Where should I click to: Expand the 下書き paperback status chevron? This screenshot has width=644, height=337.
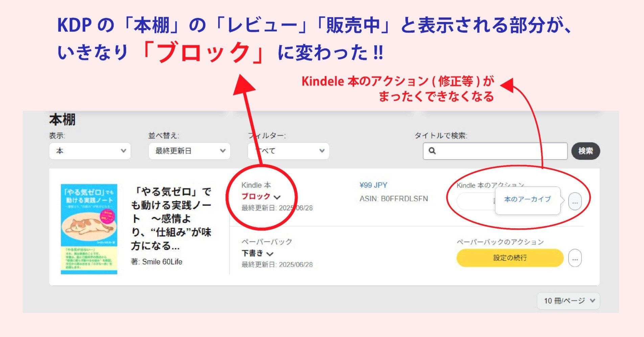270,254
